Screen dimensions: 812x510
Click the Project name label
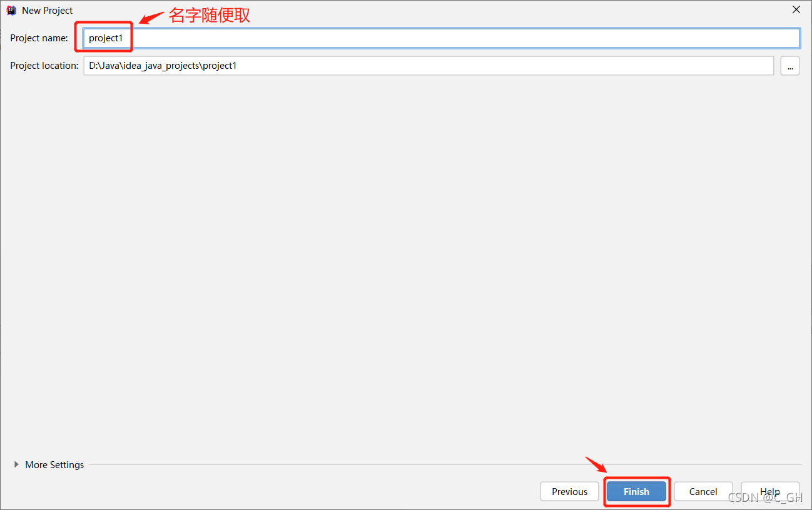tap(39, 38)
